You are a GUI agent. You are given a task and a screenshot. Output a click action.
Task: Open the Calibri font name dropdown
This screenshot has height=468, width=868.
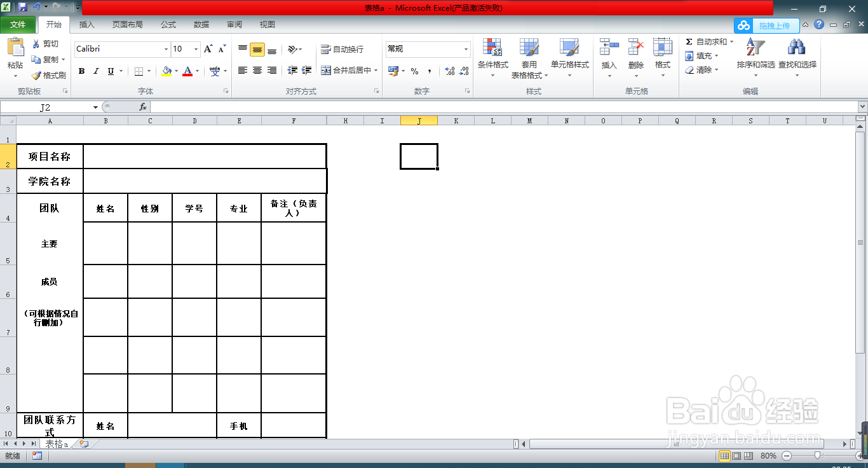166,49
